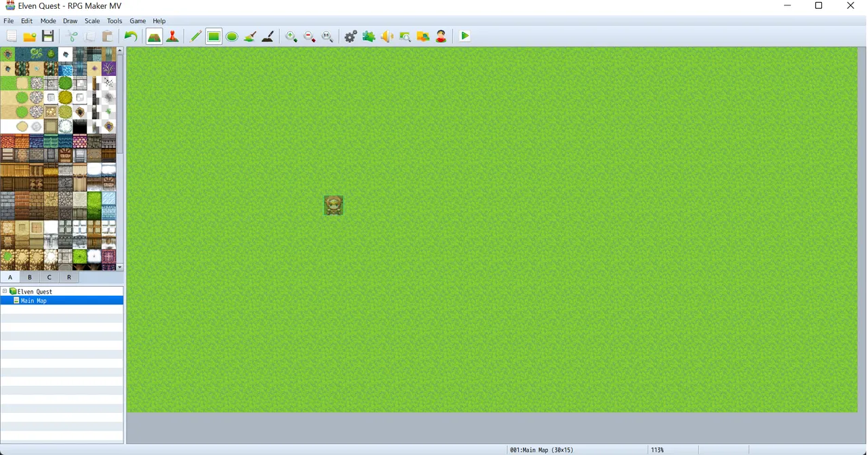
Task: Open a project with the folder icon
Action: [30, 37]
